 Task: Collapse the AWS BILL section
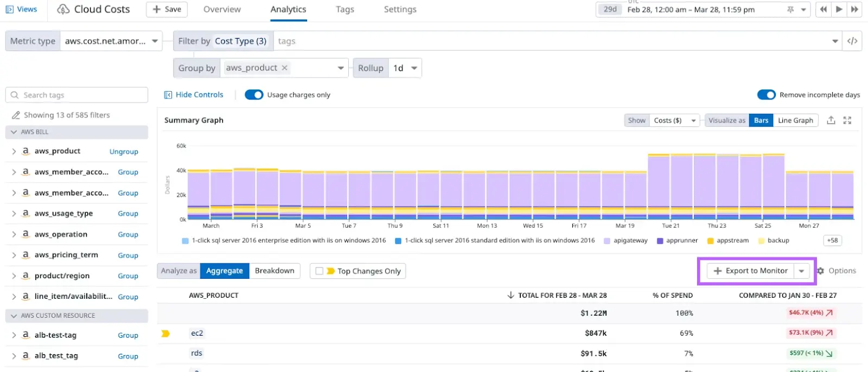click(14, 132)
